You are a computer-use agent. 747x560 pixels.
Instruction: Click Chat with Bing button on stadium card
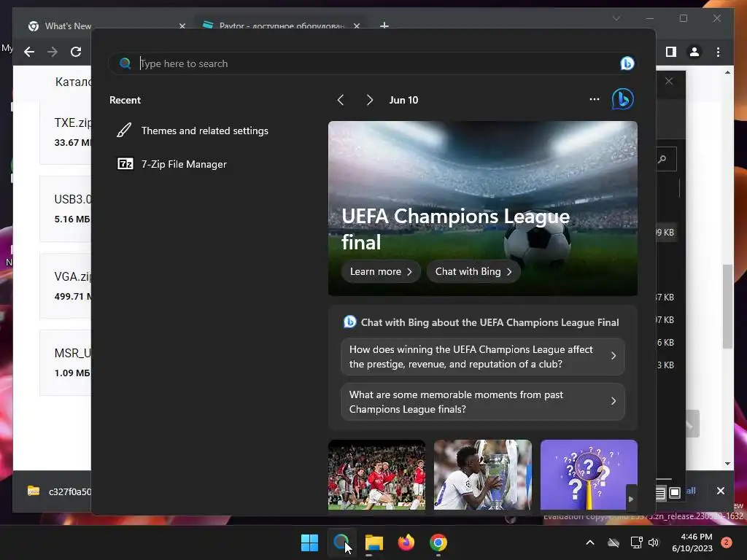[473, 271]
